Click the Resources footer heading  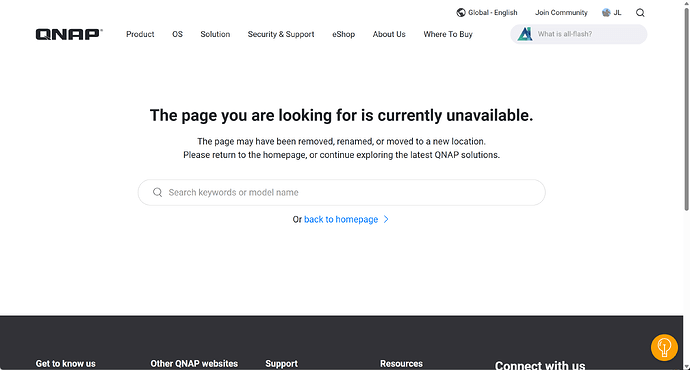401,363
